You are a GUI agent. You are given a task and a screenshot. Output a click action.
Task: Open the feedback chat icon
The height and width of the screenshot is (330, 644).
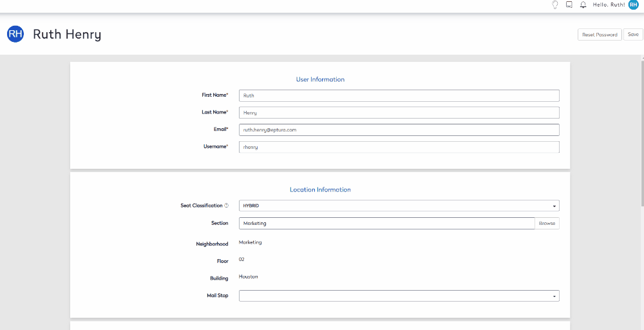[x=569, y=5]
